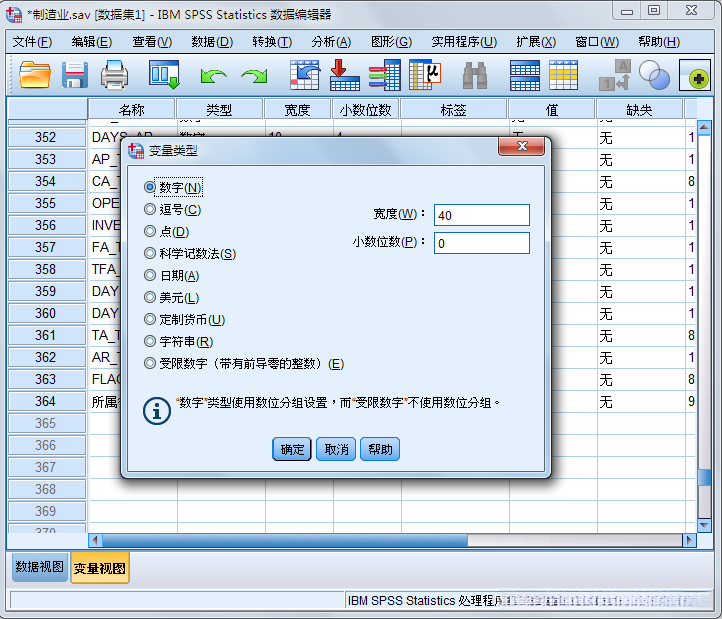Click vertical scrollbar up arrow
This screenshot has height=619, width=722.
(704, 127)
